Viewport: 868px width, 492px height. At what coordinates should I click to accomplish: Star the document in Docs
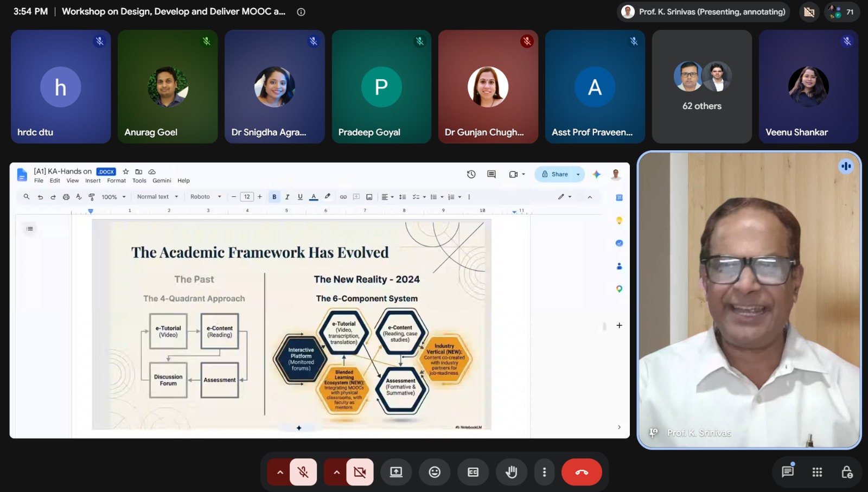click(x=126, y=171)
